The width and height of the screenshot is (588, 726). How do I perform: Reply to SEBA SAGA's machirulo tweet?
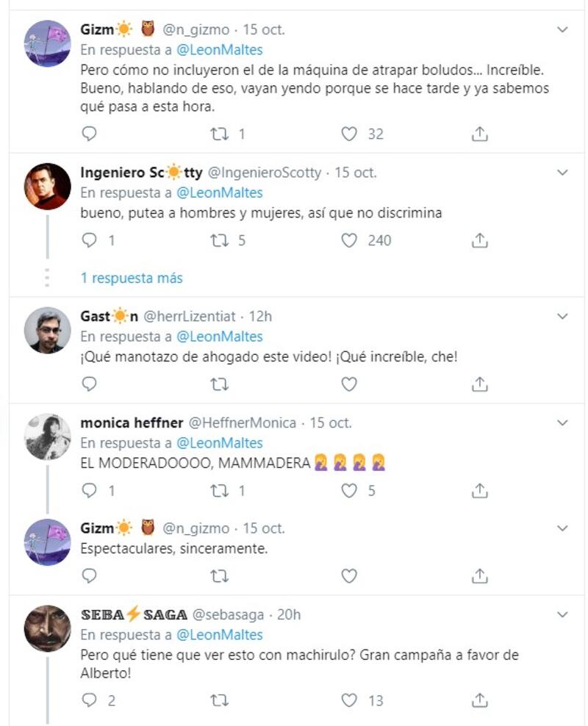89,700
